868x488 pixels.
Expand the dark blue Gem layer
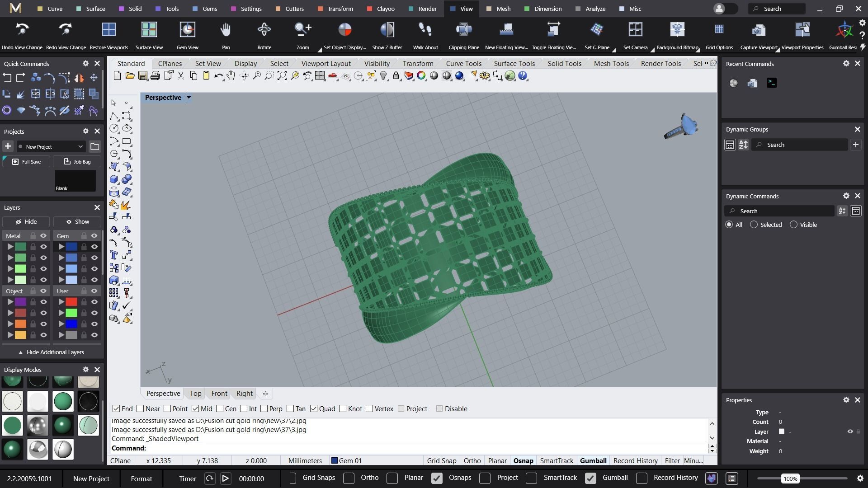tap(61, 247)
